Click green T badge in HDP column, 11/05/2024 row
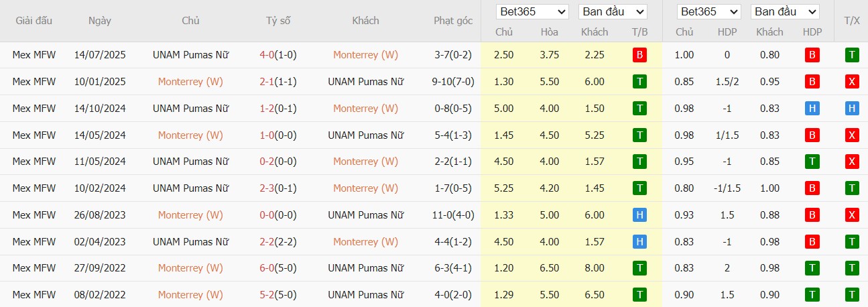The image size is (868, 307). pyautogui.click(x=812, y=162)
